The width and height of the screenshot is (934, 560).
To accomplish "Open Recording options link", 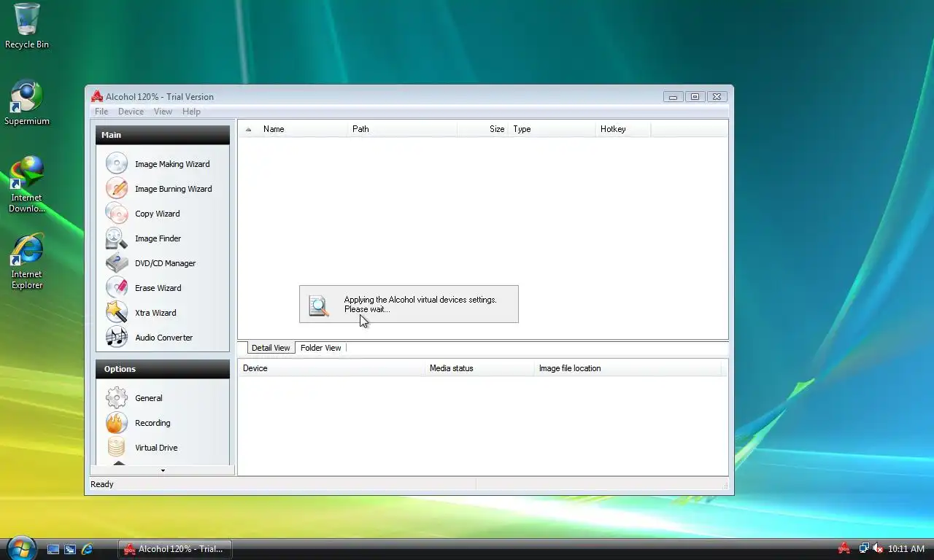I will [153, 423].
